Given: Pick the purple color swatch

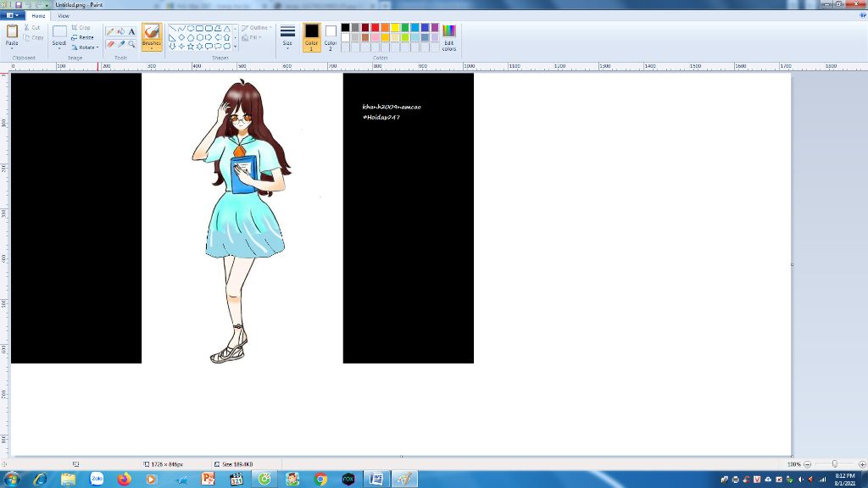Looking at the screenshot, I should [x=435, y=28].
